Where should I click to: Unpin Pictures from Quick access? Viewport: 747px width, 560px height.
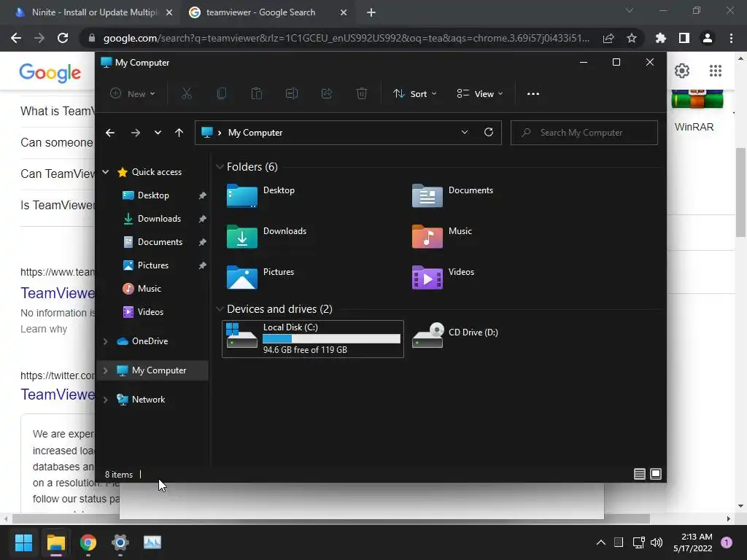tap(203, 265)
